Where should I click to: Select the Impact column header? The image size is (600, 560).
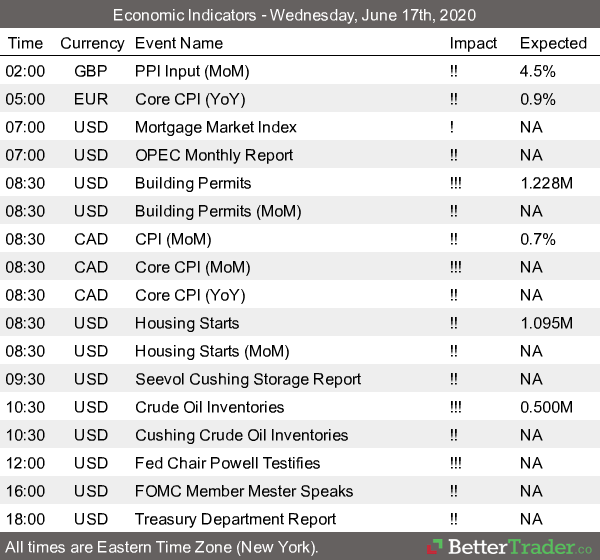coord(473,43)
